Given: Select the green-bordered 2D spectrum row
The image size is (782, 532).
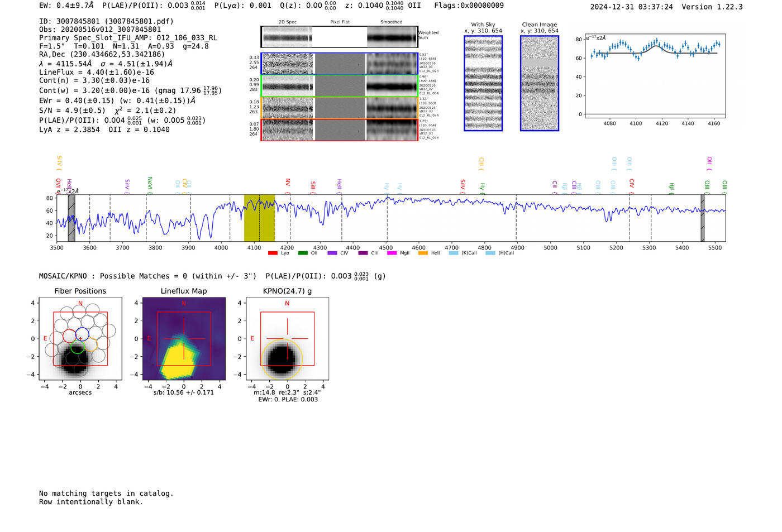Looking at the screenshot, I should [339, 86].
